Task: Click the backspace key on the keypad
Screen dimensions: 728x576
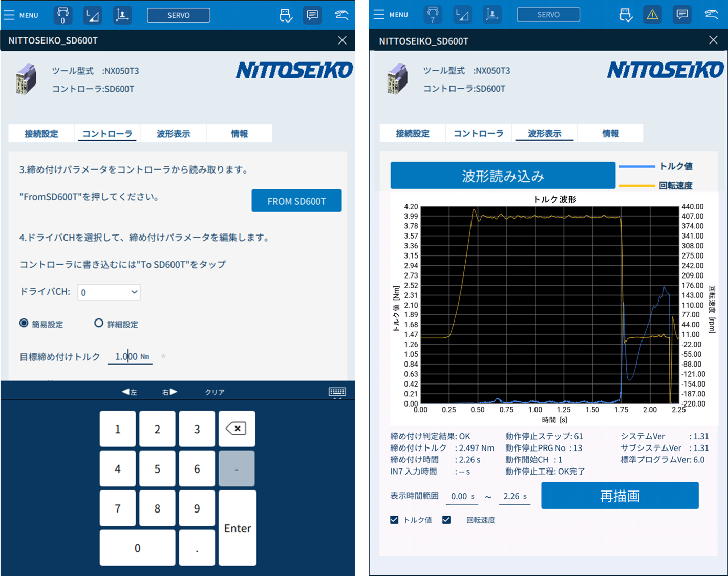Action: [237, 429]
